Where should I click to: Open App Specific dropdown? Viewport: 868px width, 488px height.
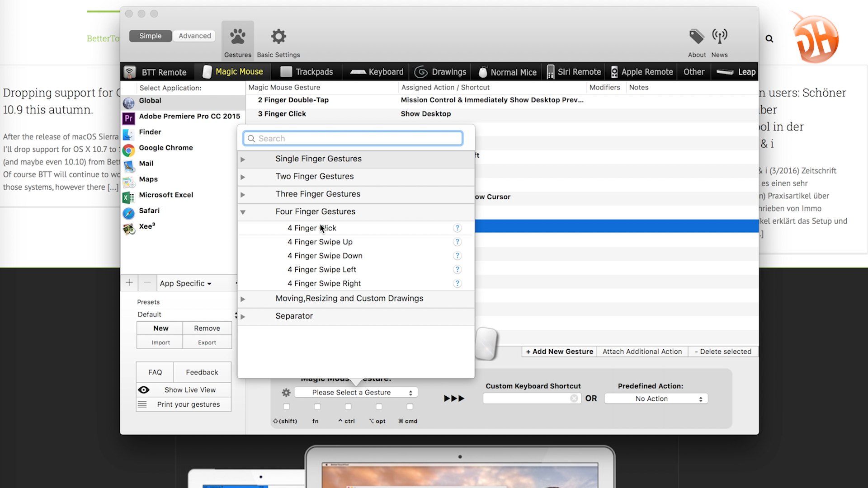click(x=185, y=283)
